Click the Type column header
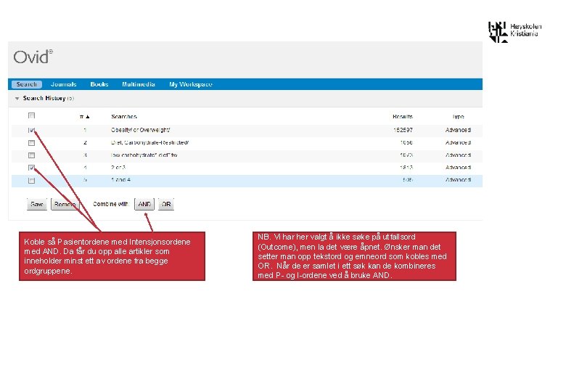Viewport: 566px width, 392px height. point(458,117)
